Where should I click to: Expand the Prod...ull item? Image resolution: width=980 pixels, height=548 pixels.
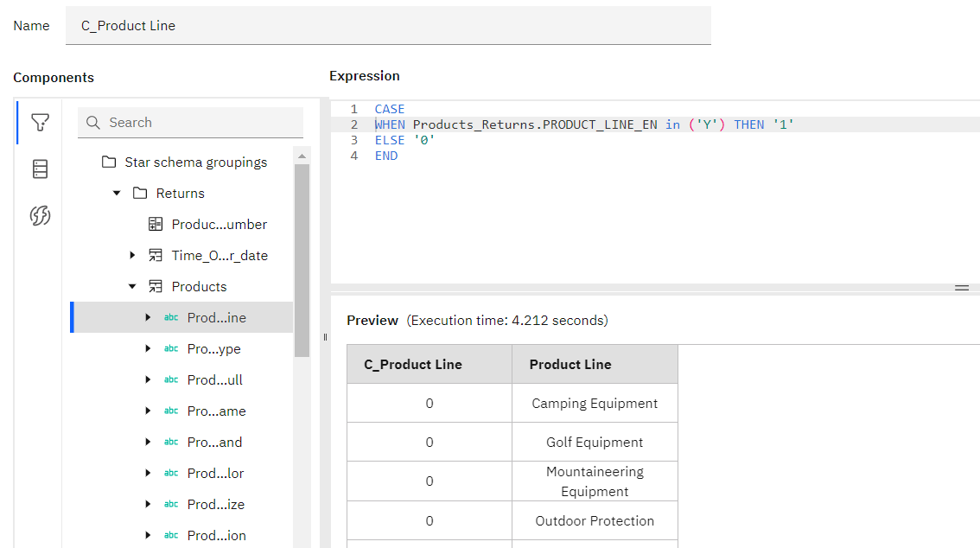coord(148,380)
